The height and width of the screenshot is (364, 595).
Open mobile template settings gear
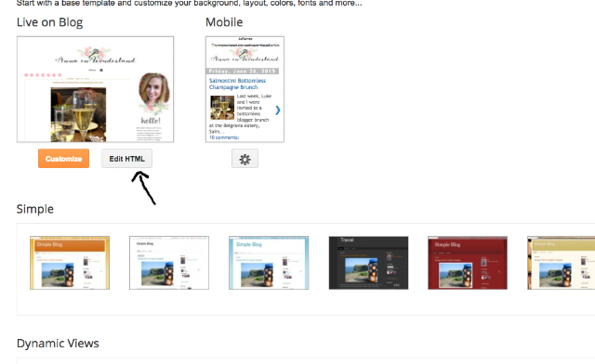tap(245, 159)
